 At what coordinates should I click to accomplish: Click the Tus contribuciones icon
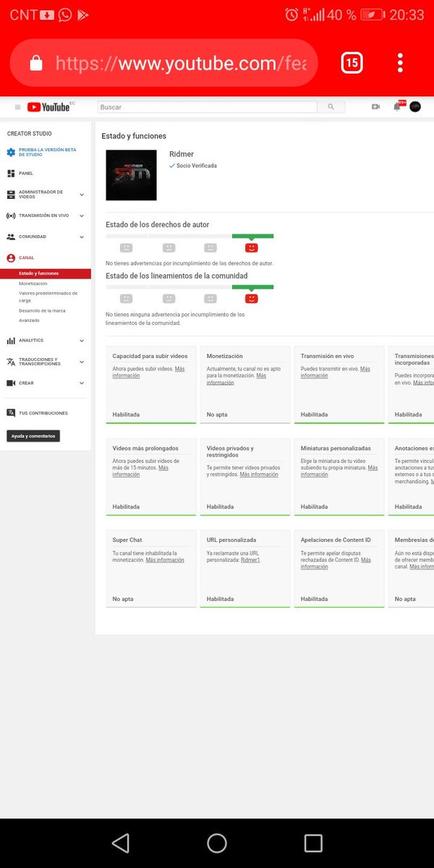pos(11,413)
